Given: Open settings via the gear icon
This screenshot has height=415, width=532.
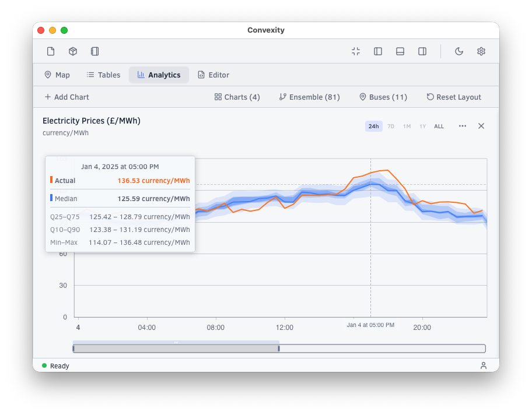Looking at the screenshot, I should 481,51.
